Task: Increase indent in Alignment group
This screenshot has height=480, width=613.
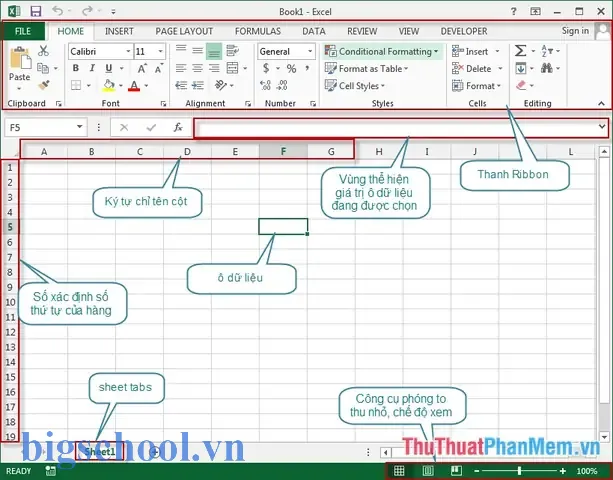Action: pyautogui.click(x=198, y=85)
